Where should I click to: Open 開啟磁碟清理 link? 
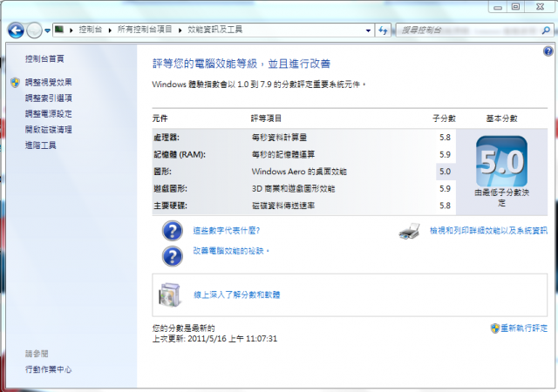pyautogui.click(x=49, y=130)
